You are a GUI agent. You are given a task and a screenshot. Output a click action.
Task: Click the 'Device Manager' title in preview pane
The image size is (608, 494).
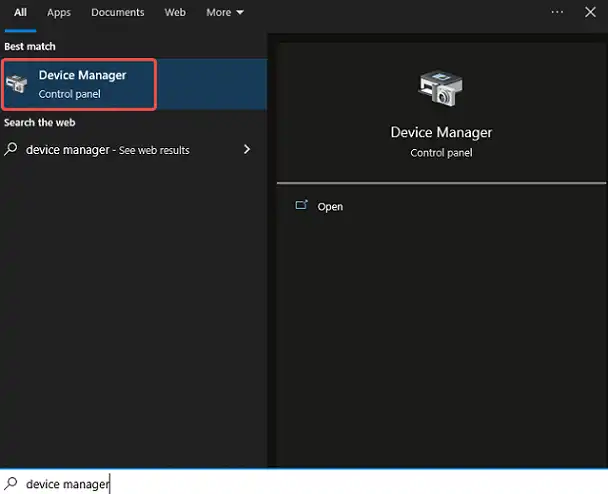coord(441,132)
